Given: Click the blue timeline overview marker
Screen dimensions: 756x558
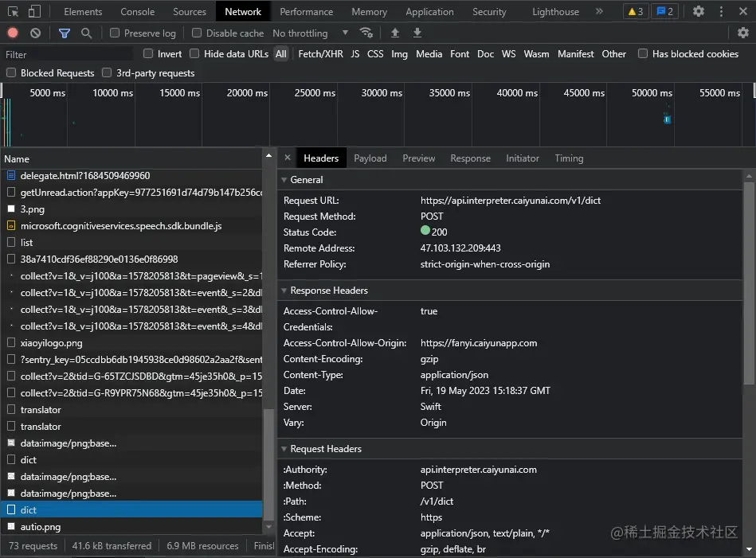Looking at the screenshot, I should point(668,119).
